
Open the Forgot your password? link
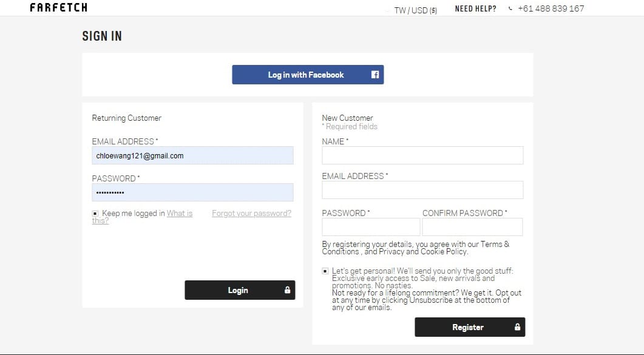[x=251, y=214]
